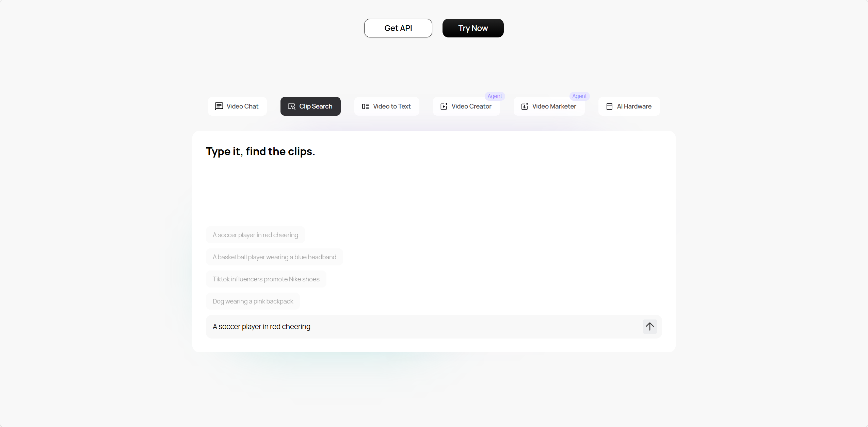The width and height of the screenshot is (868, 427).
Task: Click the Video to Text list icon
Action: (x=366, y=106)
